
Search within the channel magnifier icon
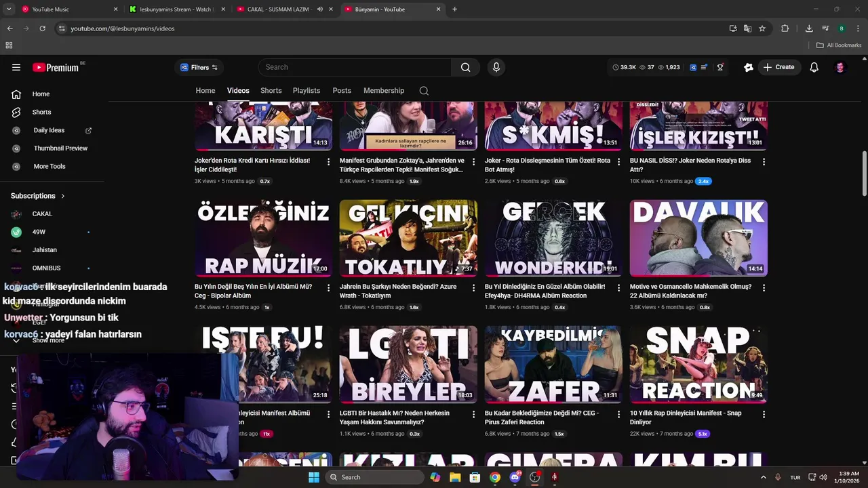(424, 91)
